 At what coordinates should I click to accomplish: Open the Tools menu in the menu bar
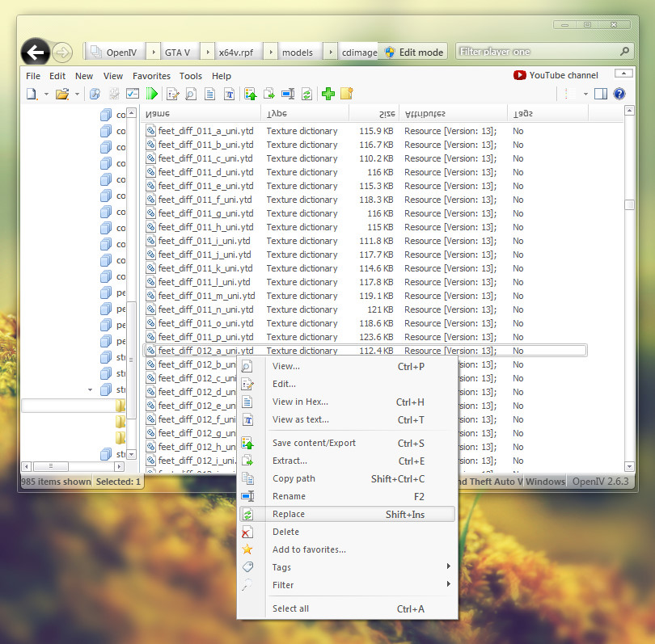(191, 76)
